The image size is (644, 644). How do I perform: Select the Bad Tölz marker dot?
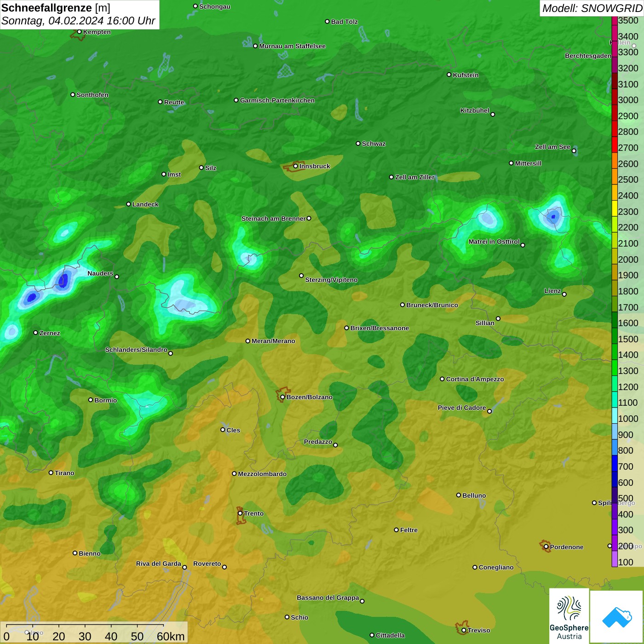tap(327, 22)
